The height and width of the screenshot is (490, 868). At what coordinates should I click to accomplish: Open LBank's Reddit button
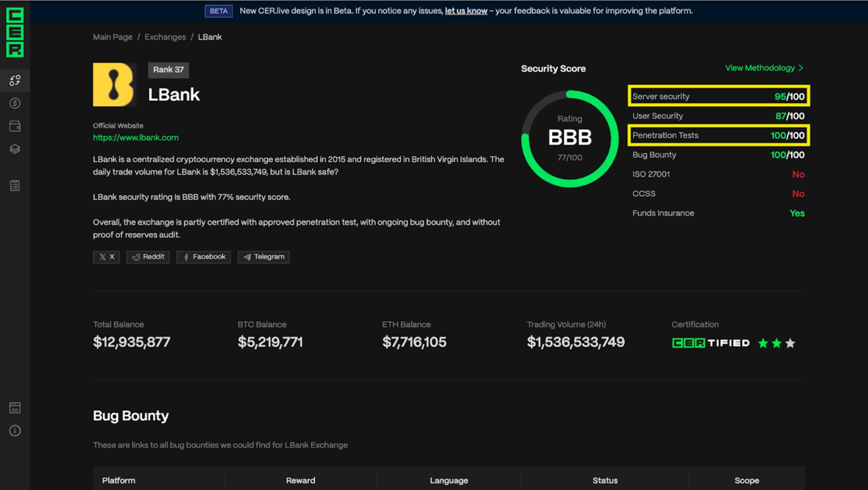pyautogui.click(x=148, y=257)
